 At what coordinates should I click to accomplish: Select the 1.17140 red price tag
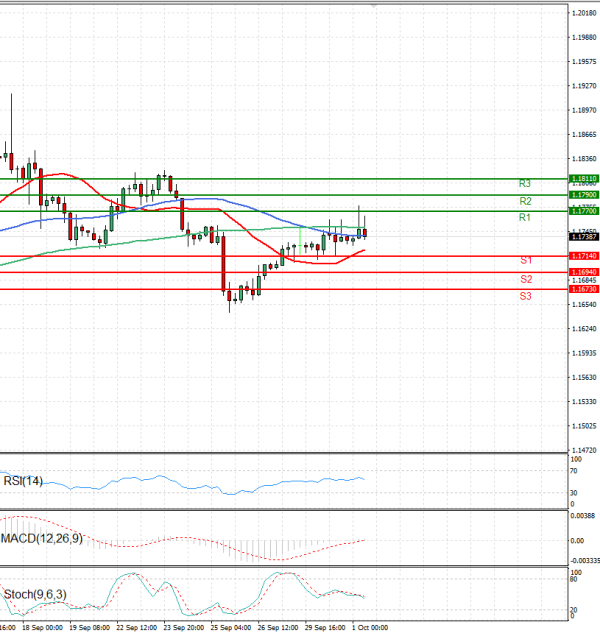583,256
